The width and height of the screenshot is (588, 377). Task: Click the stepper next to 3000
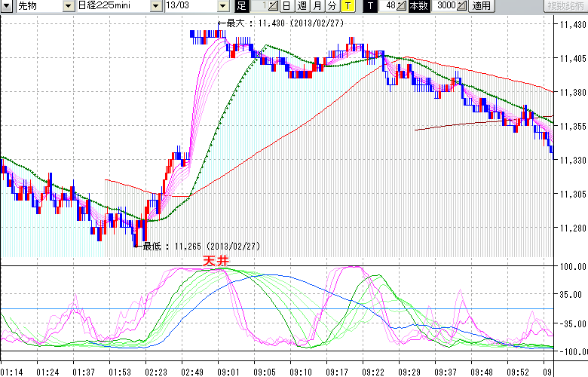pyautogui.click(x=462, y=6)
